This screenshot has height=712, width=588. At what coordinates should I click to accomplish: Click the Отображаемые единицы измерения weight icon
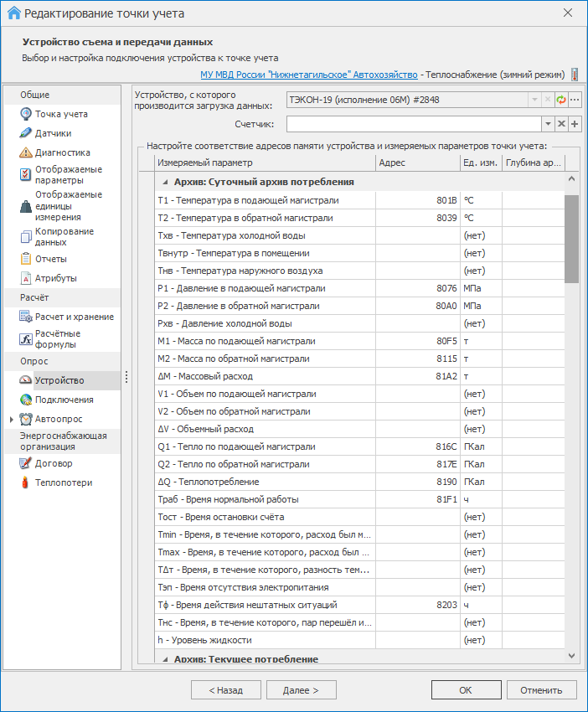26,206
